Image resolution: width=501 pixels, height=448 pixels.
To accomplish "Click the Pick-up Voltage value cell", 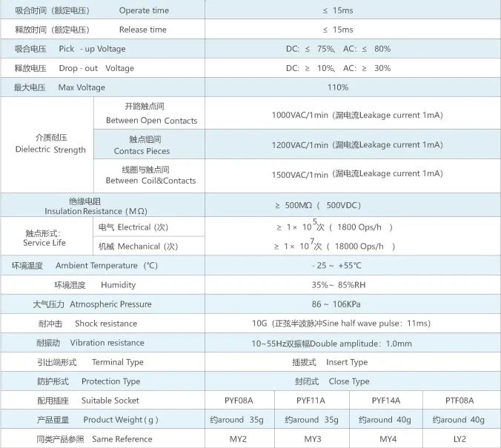I will click(338, 49).
